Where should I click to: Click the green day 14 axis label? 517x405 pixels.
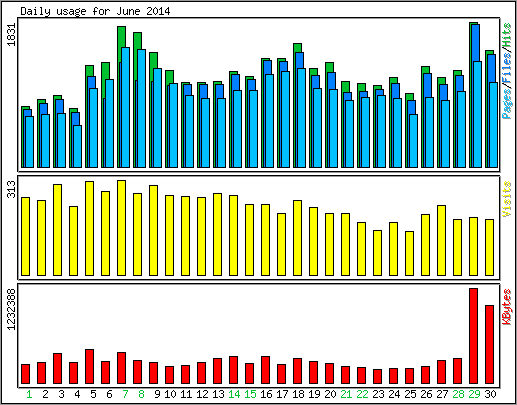[x=234, y=395]
